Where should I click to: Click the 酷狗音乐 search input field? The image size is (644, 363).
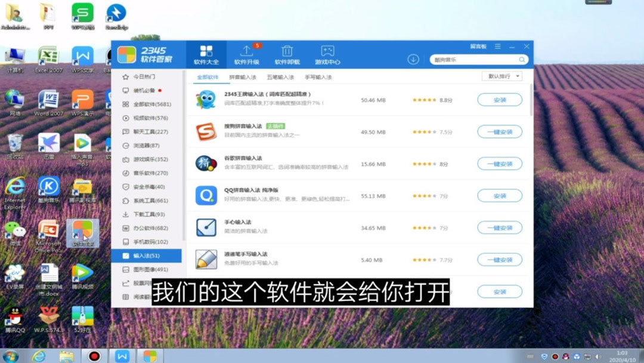[471, 59]
